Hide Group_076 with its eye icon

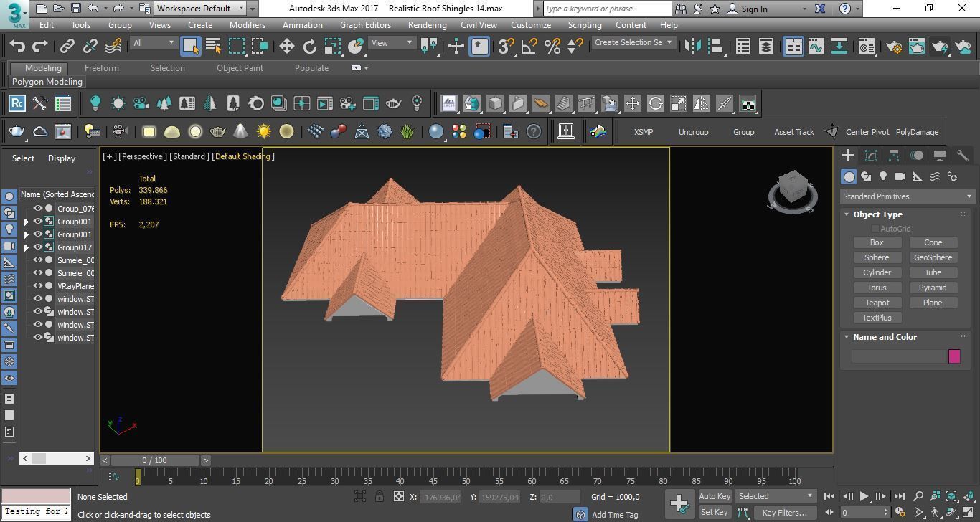38,208
